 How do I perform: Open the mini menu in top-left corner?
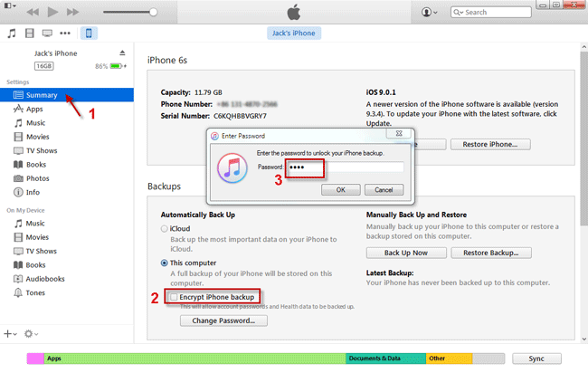point(9,5)
